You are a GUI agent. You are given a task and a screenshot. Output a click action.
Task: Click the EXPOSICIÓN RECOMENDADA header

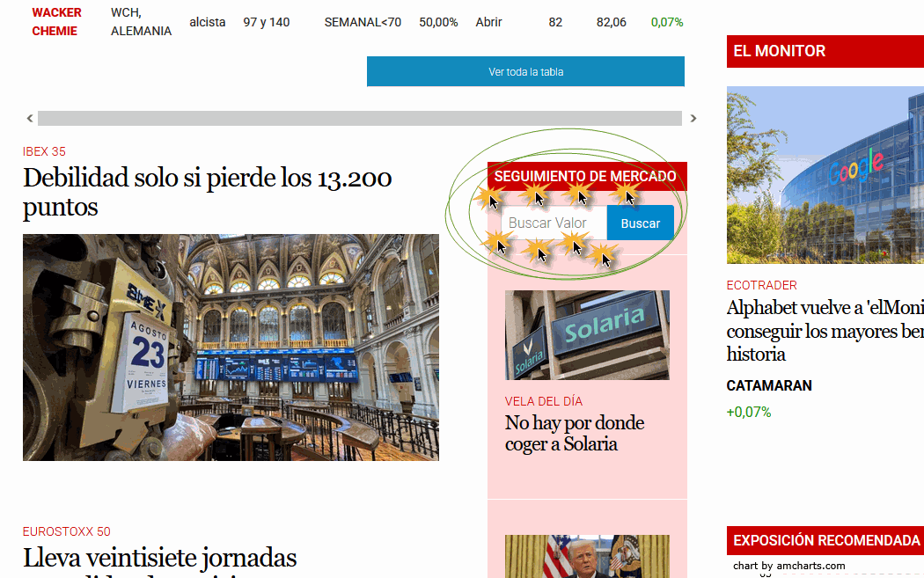[x=825, y=540]
